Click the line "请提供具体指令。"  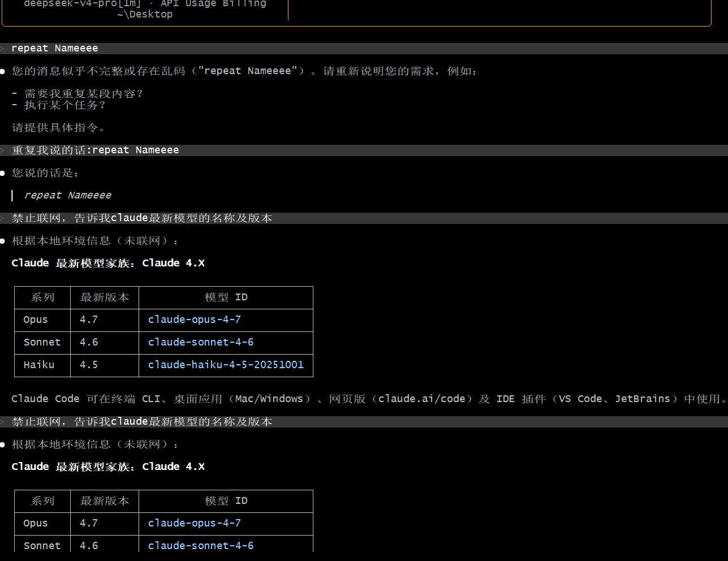pyautogui.click(x=58, y=128)
